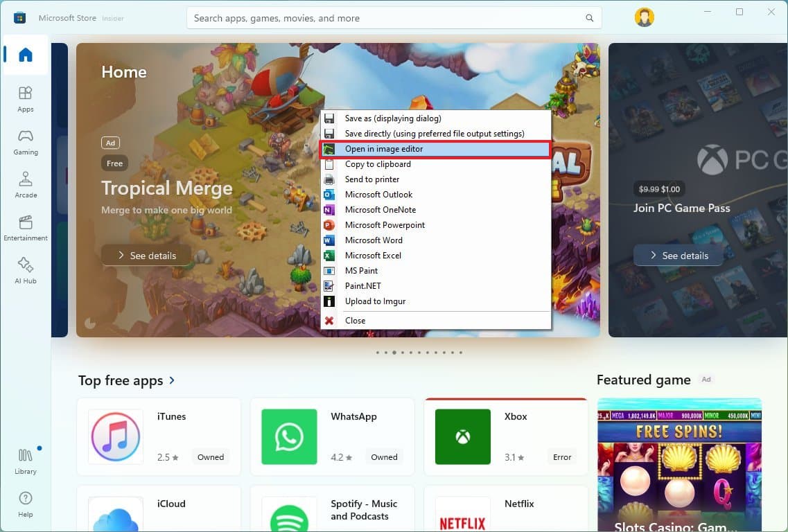Open the Arcade section
This screenshot has height=532, width=788.
point(26,184)
